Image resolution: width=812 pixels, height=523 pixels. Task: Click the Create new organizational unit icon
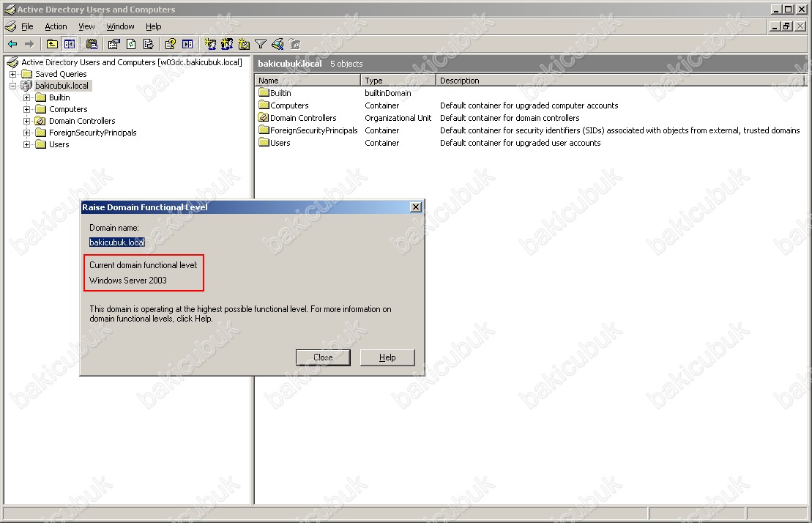(244, 45)
